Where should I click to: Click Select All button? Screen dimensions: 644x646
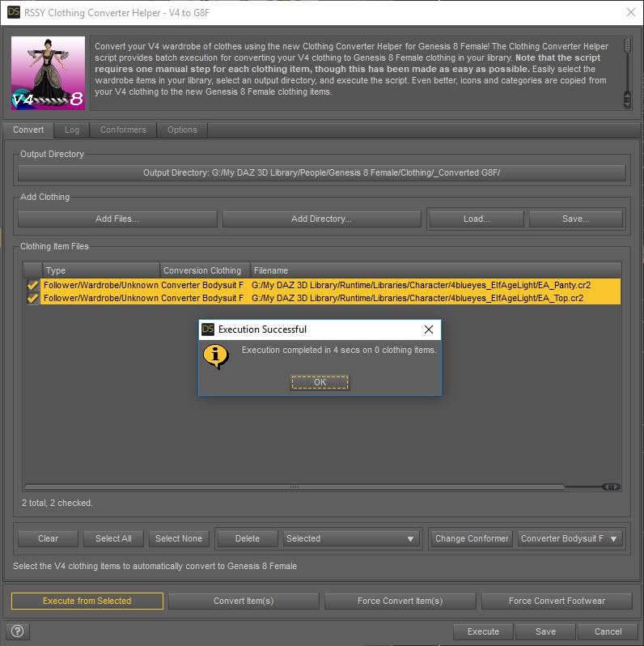tap(113, 538)
